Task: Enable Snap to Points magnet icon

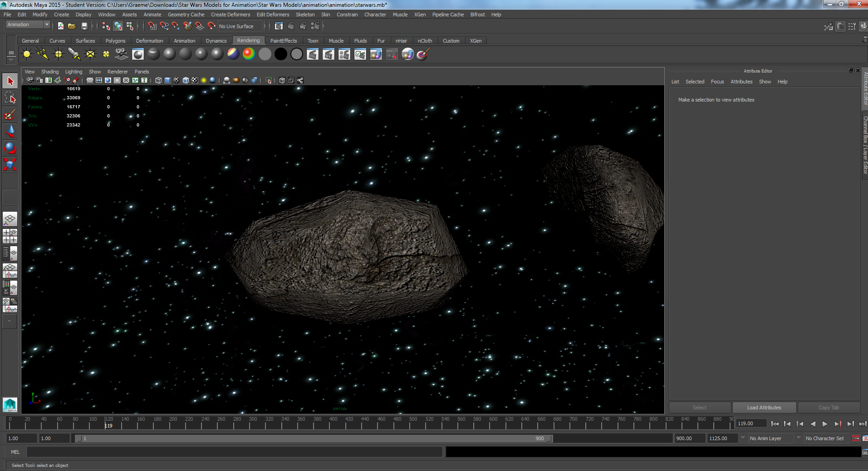Action: [176, 26]
